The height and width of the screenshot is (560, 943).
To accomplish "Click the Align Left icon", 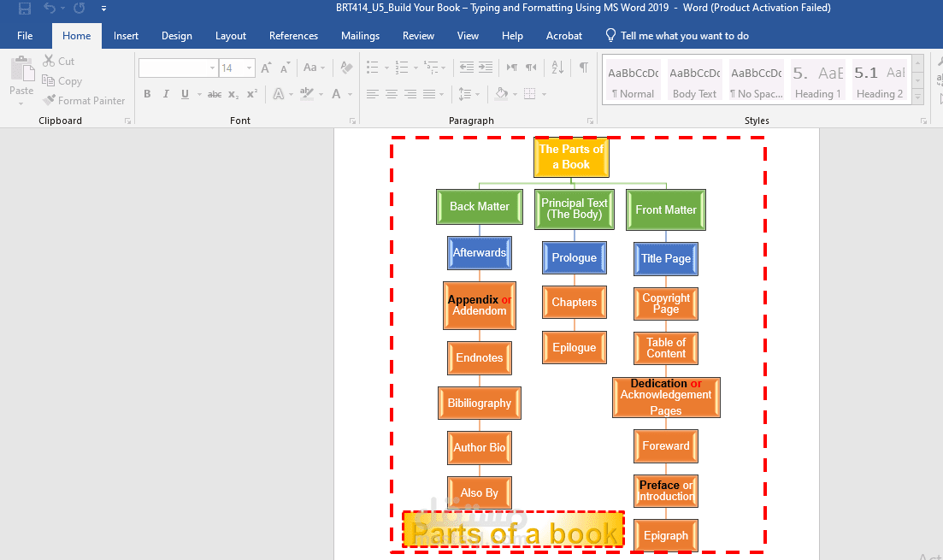I will point(373,94).
